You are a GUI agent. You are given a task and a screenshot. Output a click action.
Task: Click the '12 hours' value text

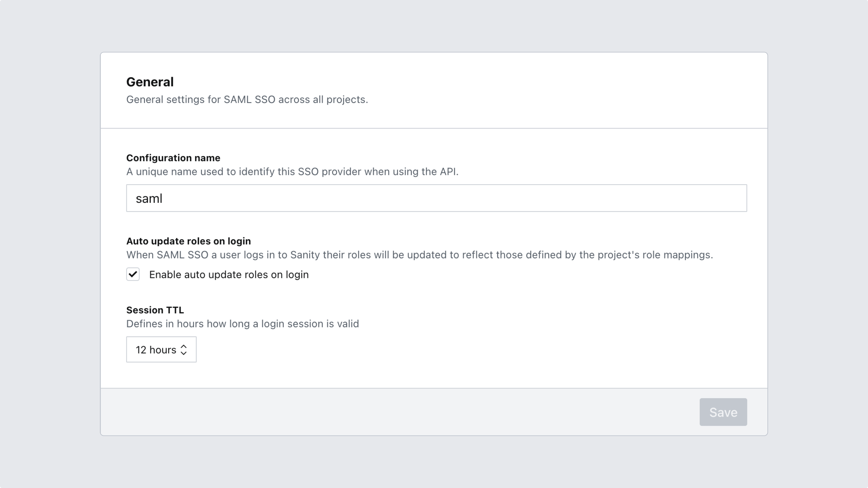[x=156, y=350]
